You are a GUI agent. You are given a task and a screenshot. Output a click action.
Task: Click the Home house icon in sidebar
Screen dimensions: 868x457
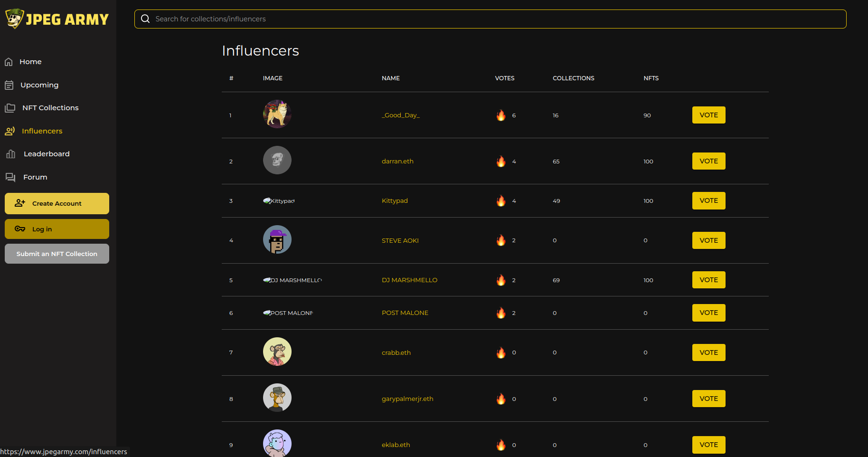(9, 62)
